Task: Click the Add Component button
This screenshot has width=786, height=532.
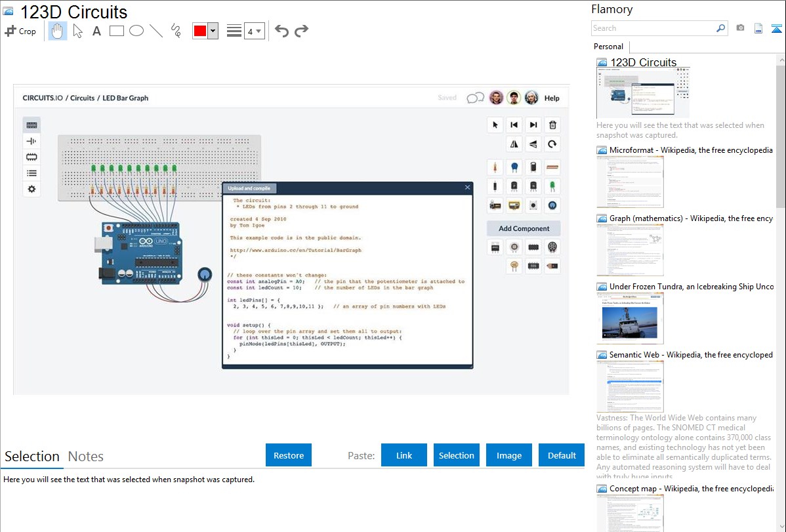Action: coord(524,229)
